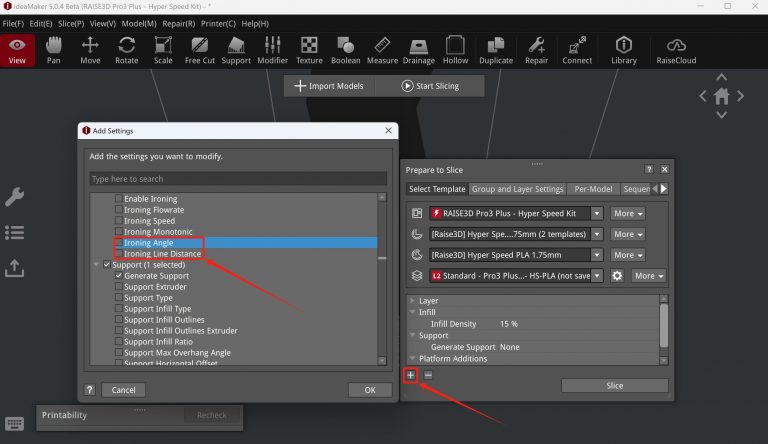Collapse the Infill section
Screen dimensions: 768x444
pyautogui.click(x=412, y=312)
